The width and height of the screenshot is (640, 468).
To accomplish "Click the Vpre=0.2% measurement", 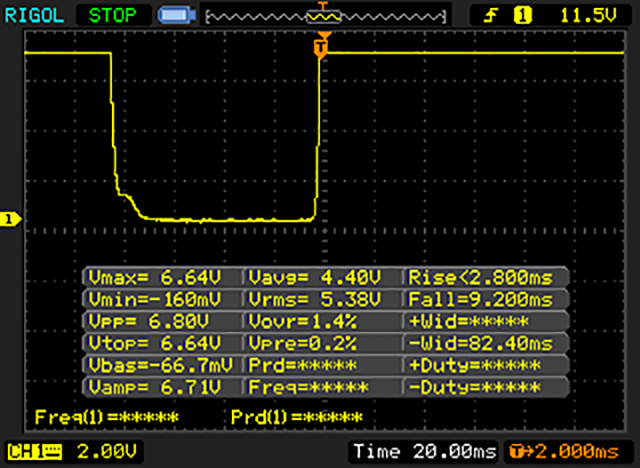I will (303, 343).
